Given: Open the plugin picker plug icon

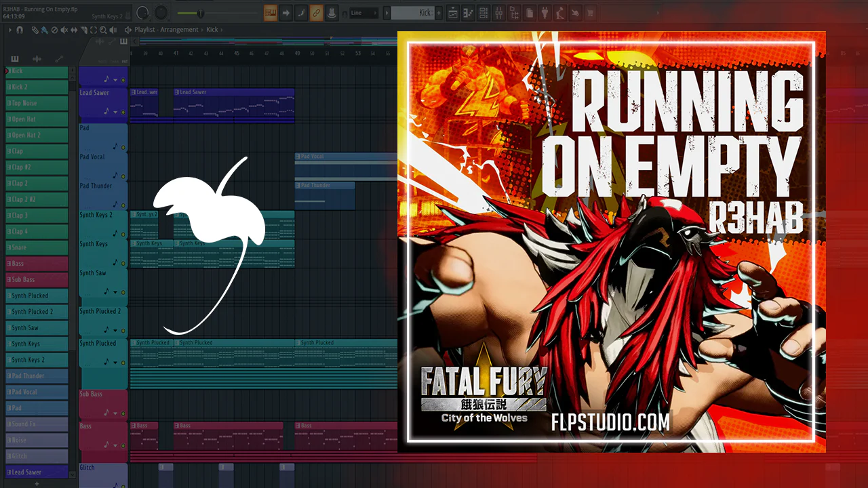Looking at the screenshot, I should [x=545, y=12].
